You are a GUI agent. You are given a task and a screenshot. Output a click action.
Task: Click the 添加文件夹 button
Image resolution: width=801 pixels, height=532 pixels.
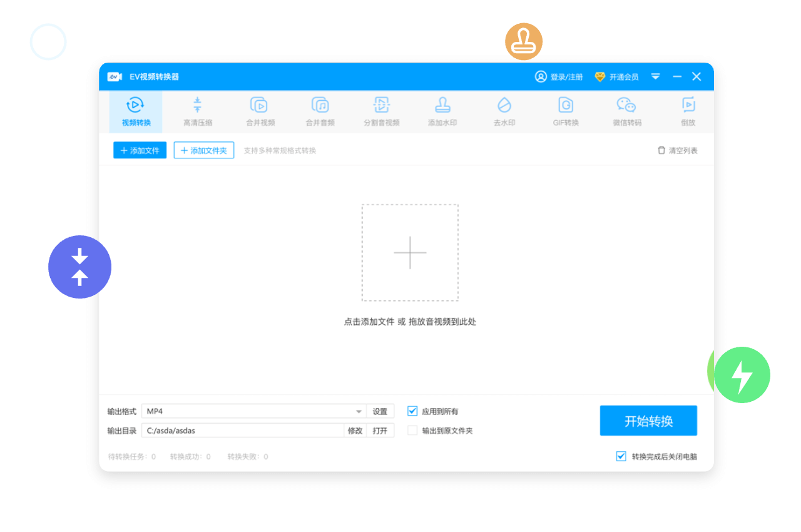coord(204,150)
